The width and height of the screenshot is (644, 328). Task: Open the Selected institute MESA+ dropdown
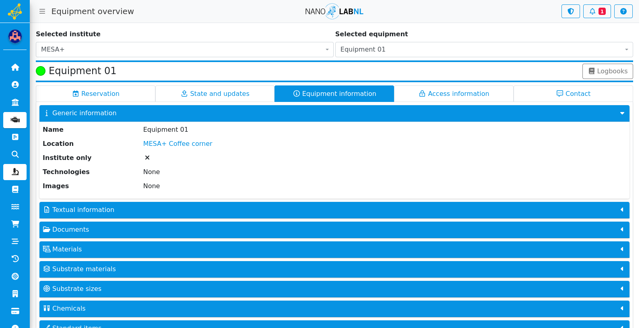coord(184,50)
